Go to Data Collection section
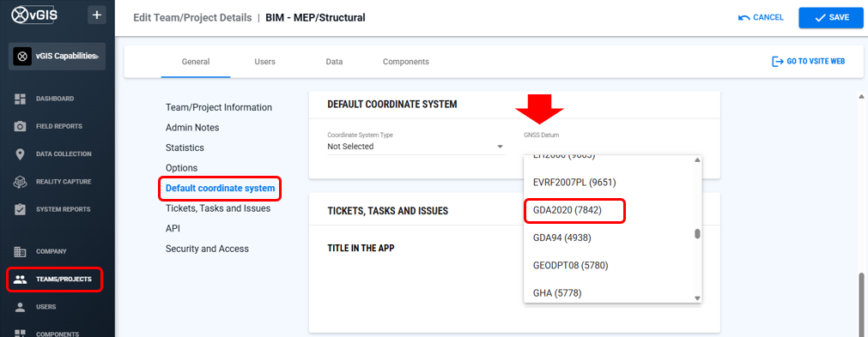 [64, 154]
